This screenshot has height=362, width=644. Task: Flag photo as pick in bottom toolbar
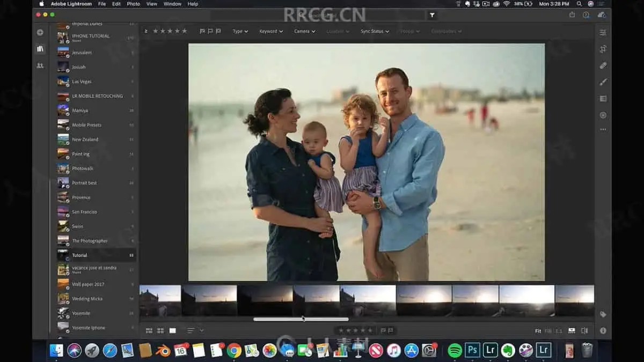point(383,330)
